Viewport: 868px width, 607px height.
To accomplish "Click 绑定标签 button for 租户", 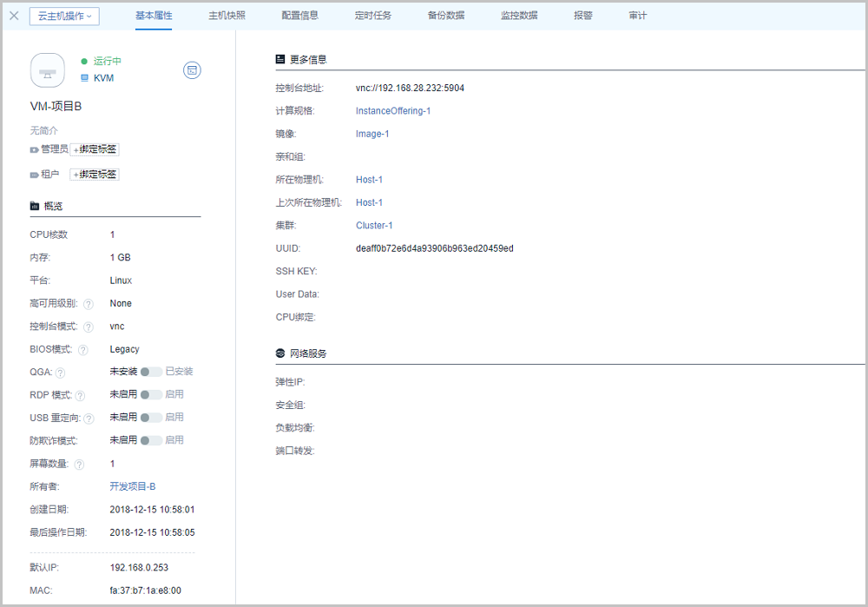I will tap(95, 175).
